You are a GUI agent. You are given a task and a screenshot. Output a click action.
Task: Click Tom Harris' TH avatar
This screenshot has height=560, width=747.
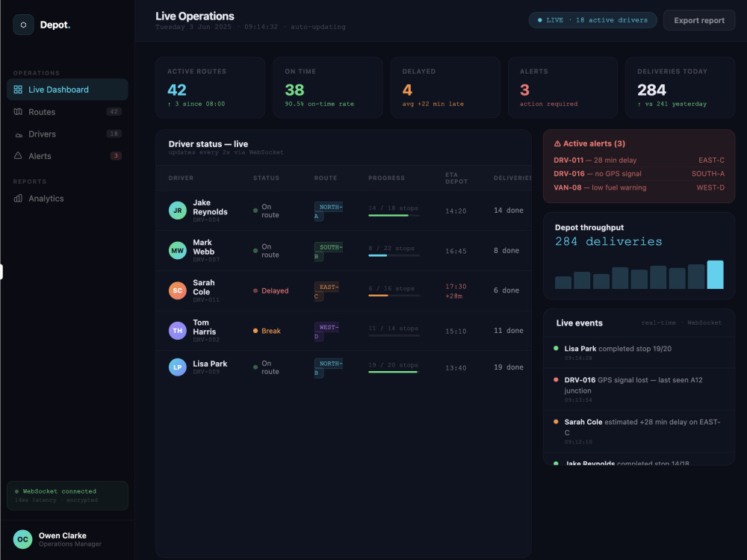point(177,331)
